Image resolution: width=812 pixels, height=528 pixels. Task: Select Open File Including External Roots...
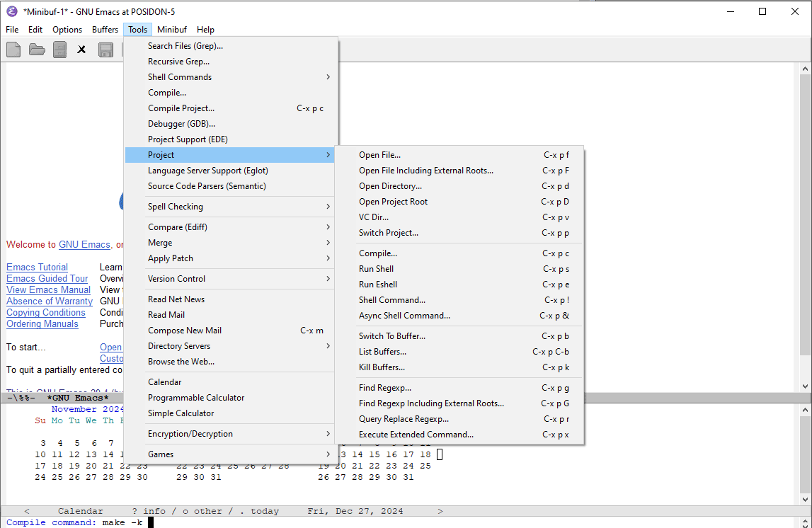[x=459, y=171]
